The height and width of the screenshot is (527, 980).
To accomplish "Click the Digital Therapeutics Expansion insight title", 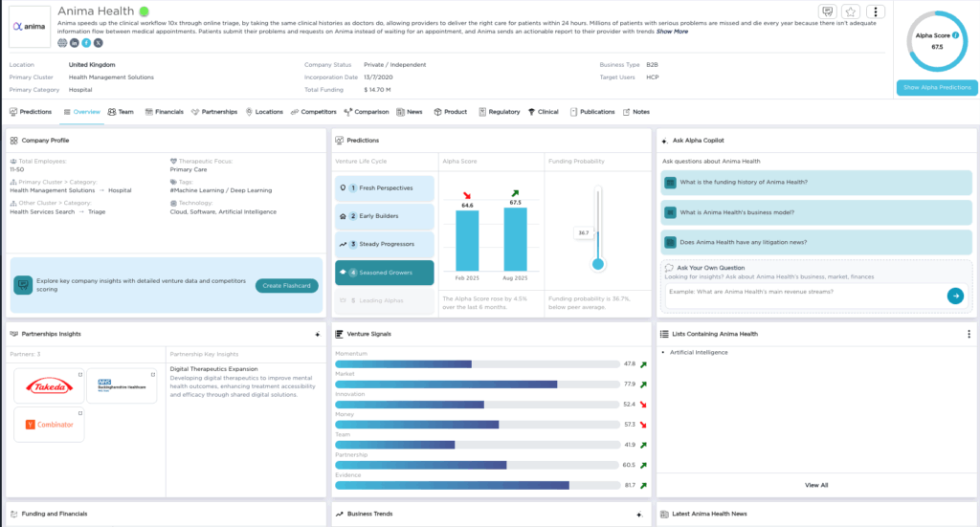I will click(213, 369).
